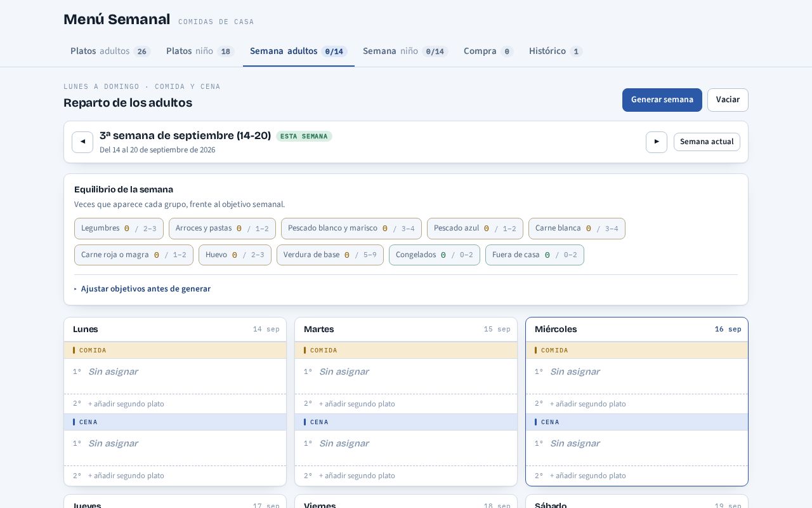Add second dish to Miércoles cena
Image resolution: width=812 pixels, height=508 pixels.
637,476
